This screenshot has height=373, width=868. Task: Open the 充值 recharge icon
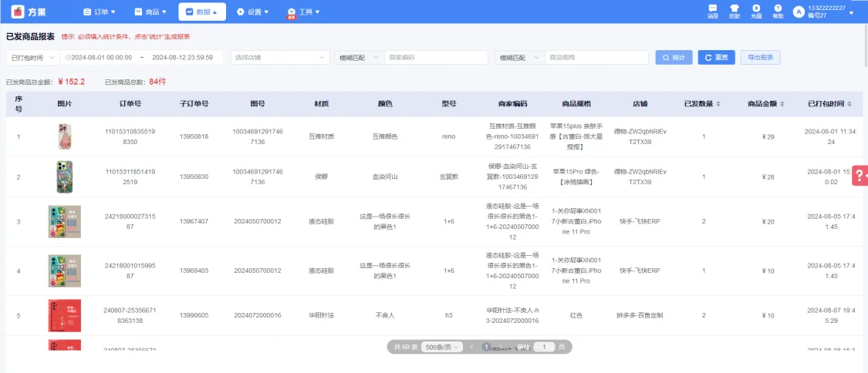click(755, 10)
